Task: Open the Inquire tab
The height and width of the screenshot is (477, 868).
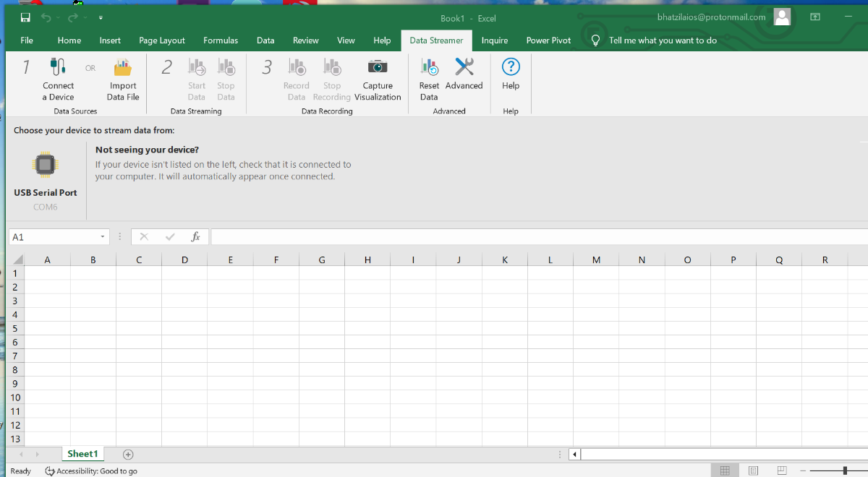Action: (495, 40)
